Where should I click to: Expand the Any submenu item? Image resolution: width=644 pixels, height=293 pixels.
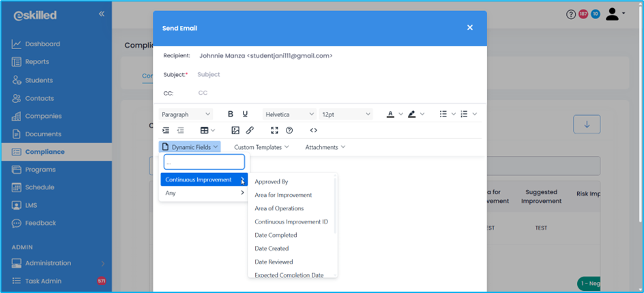pyautogui.click(x=204, y=194)
